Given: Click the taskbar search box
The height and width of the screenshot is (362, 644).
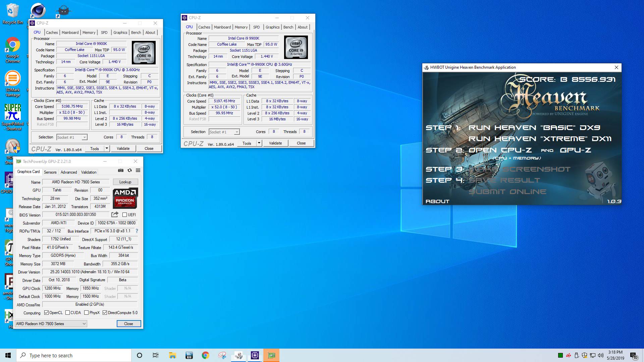Looking at the screenshot, I should [x=74, y=355].
